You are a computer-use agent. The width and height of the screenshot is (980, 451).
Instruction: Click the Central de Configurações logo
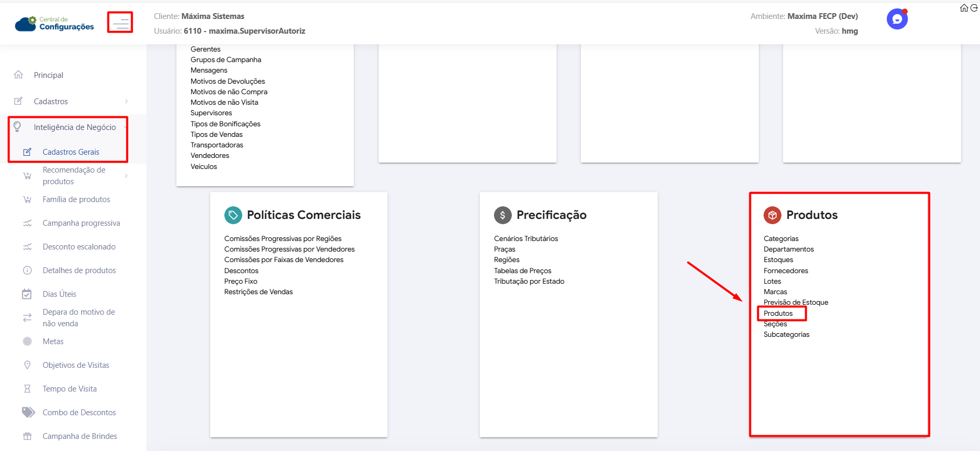tap(55, 24)
